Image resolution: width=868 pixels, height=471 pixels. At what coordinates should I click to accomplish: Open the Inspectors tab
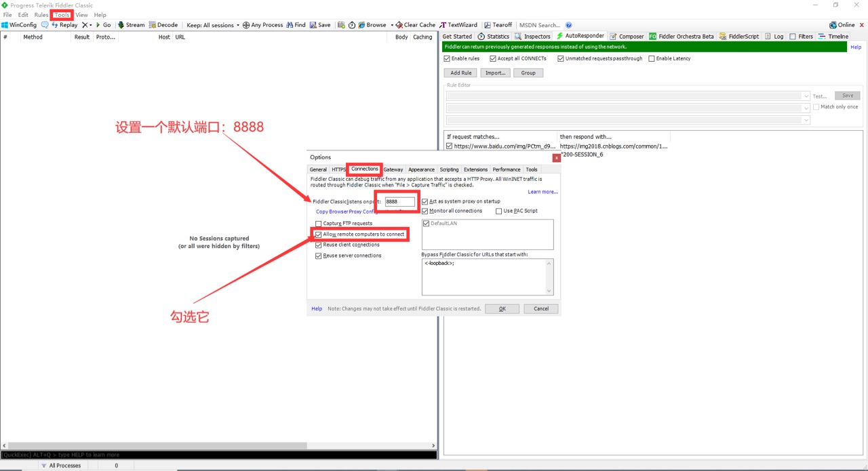coord(532,37)
